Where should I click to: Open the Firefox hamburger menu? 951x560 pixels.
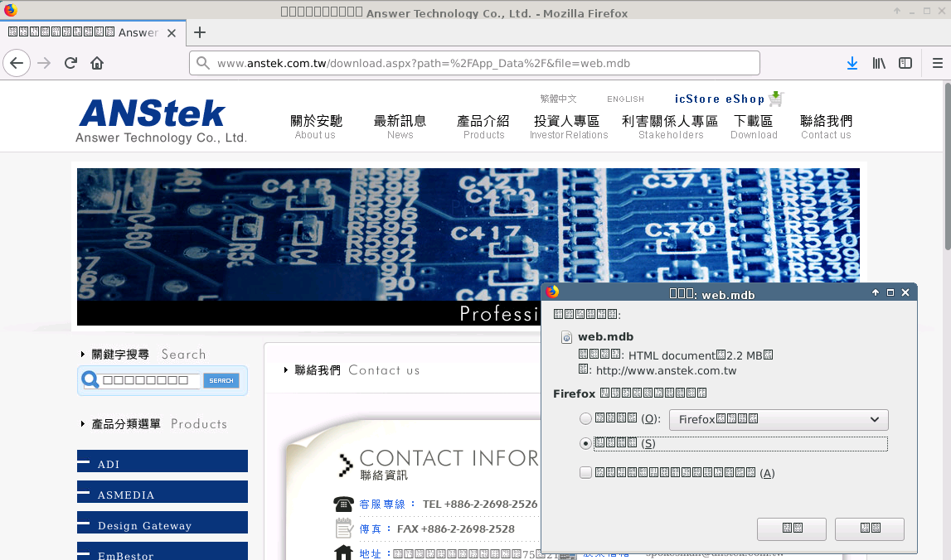tap(937, 63)
